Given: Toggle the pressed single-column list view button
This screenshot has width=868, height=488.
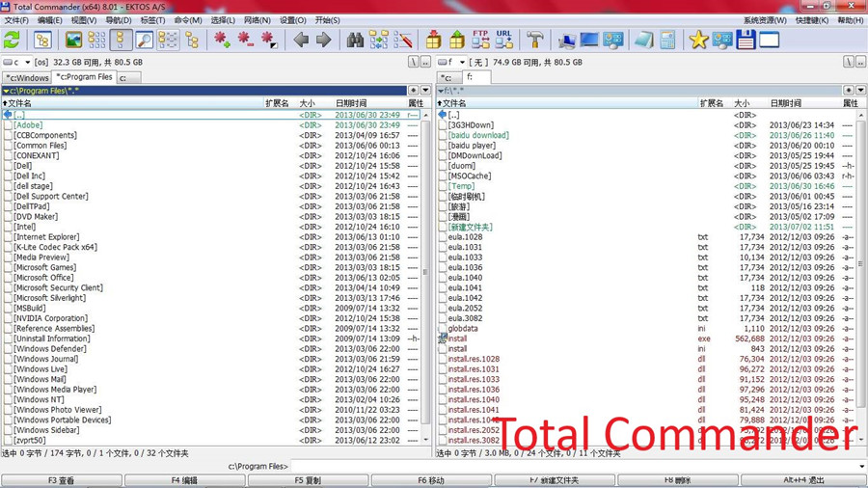Looking at the screenshot, I should [121, 40].
